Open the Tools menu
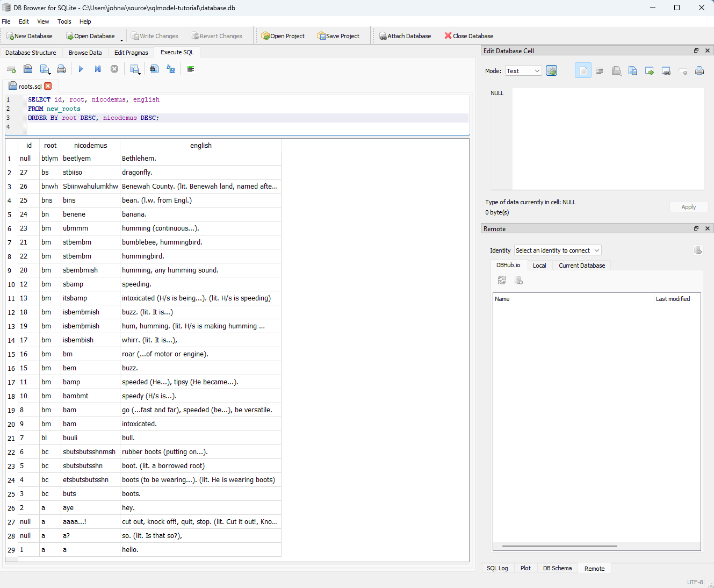This screenshot has width=714, height=588. coord(64,21)
